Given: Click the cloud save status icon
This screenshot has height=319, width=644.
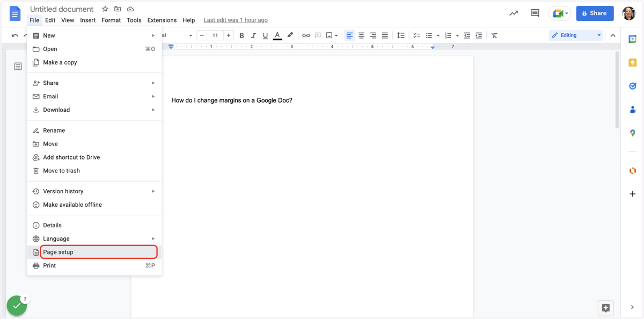Looking at the screenshot, I should tap(130, 9).
